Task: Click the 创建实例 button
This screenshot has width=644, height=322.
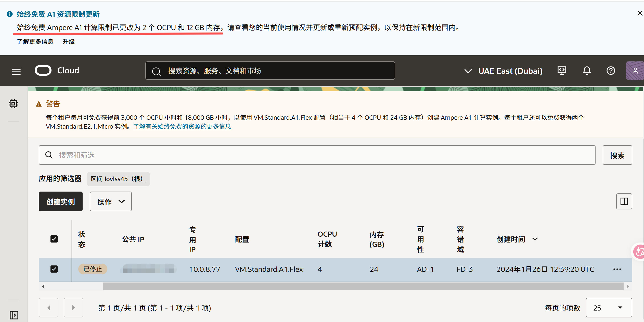Action: point(61,202)
